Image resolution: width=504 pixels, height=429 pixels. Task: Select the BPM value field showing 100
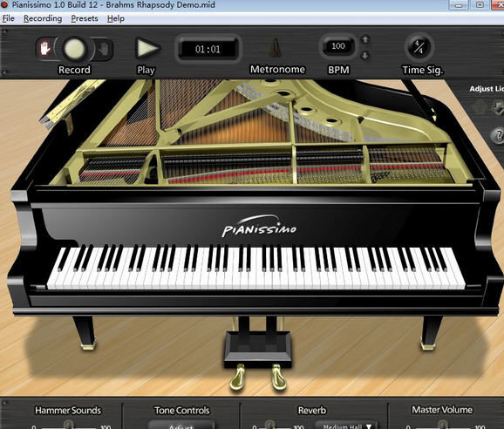pos(338,46)
